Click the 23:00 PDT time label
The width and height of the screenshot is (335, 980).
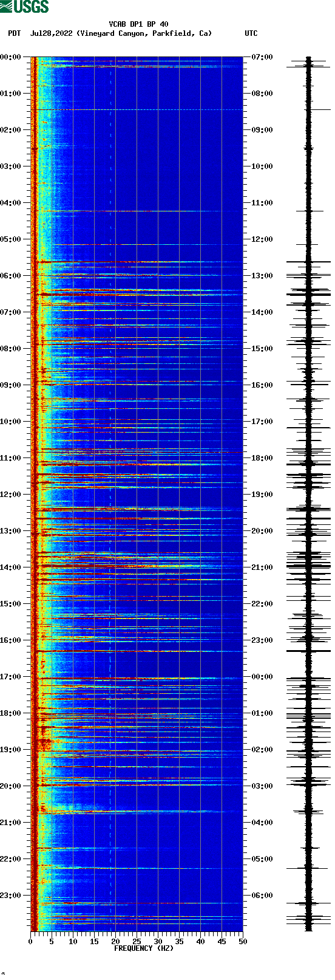pyautogui.click(x=10, y=896)
